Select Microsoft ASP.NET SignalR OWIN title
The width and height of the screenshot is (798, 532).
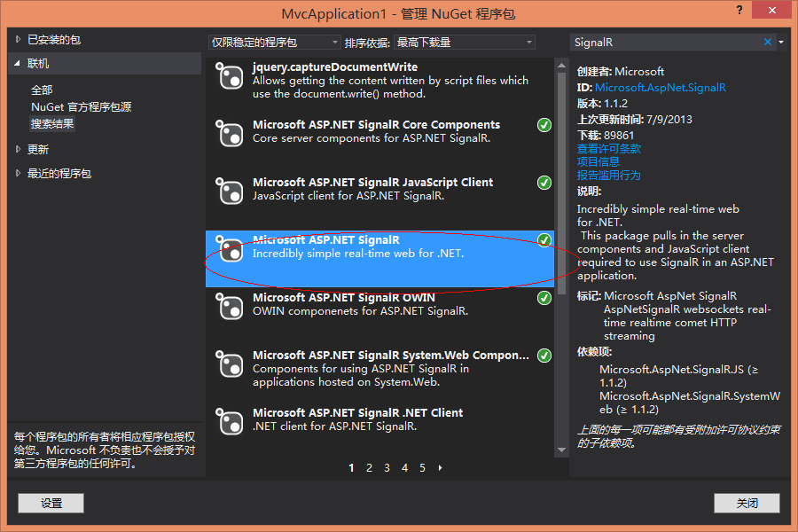[344, 297]
